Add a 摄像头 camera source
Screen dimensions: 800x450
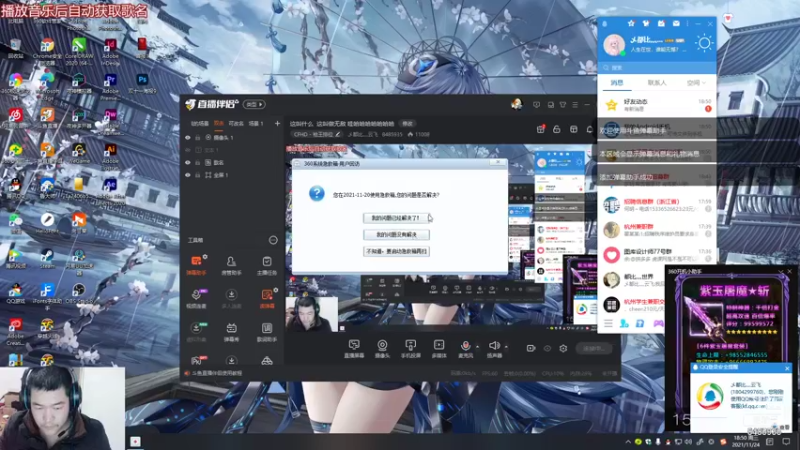(x=382, y=349)
